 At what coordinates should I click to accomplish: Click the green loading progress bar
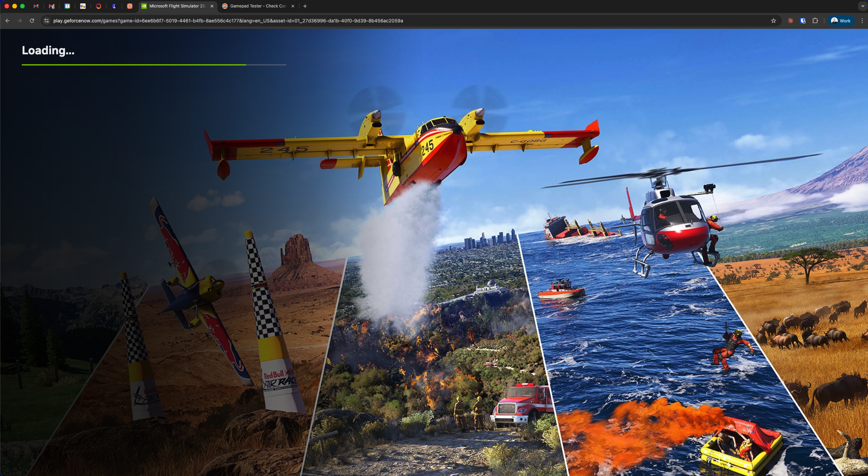154,65
